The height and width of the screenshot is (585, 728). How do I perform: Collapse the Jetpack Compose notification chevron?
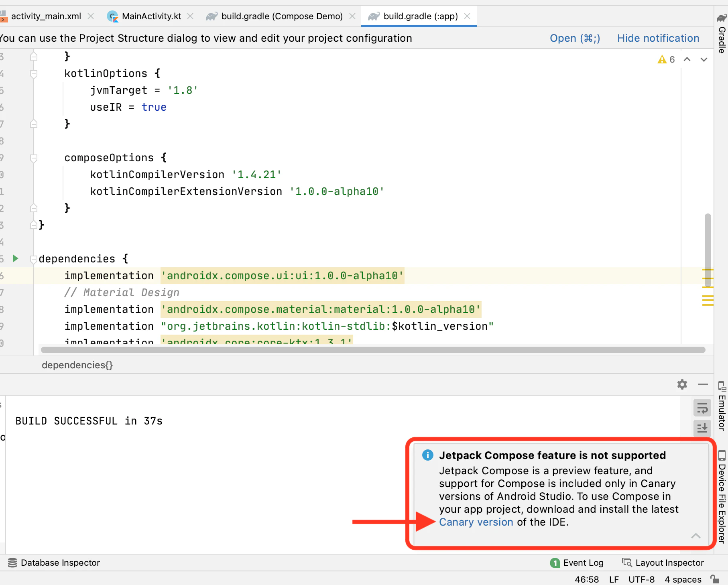pyautogui.click(x=696, y=536)
